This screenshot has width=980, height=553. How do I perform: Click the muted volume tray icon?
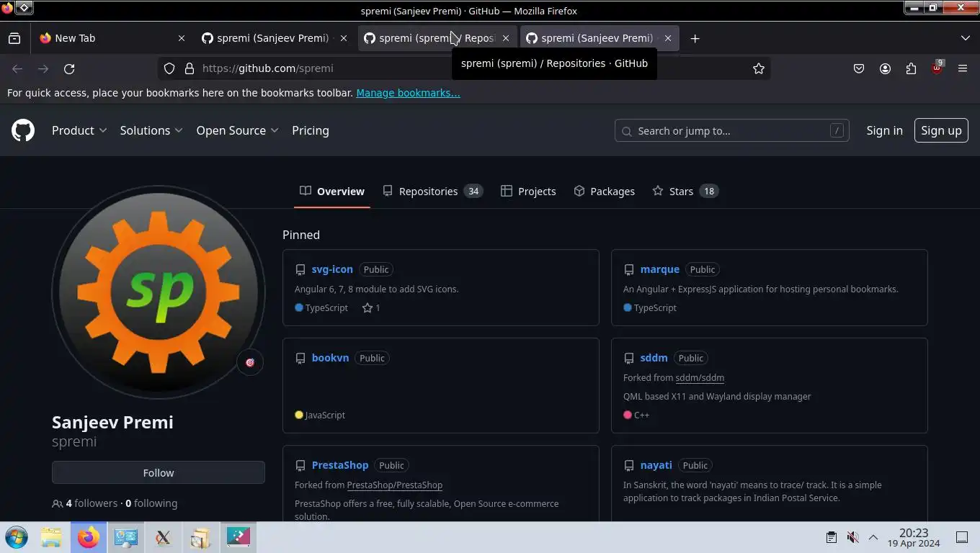852,537
